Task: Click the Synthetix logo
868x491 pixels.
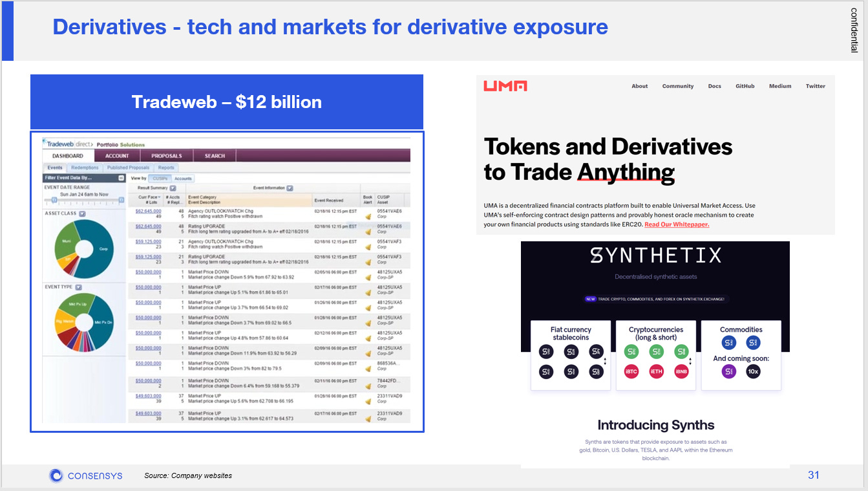Action: point(655,256)
